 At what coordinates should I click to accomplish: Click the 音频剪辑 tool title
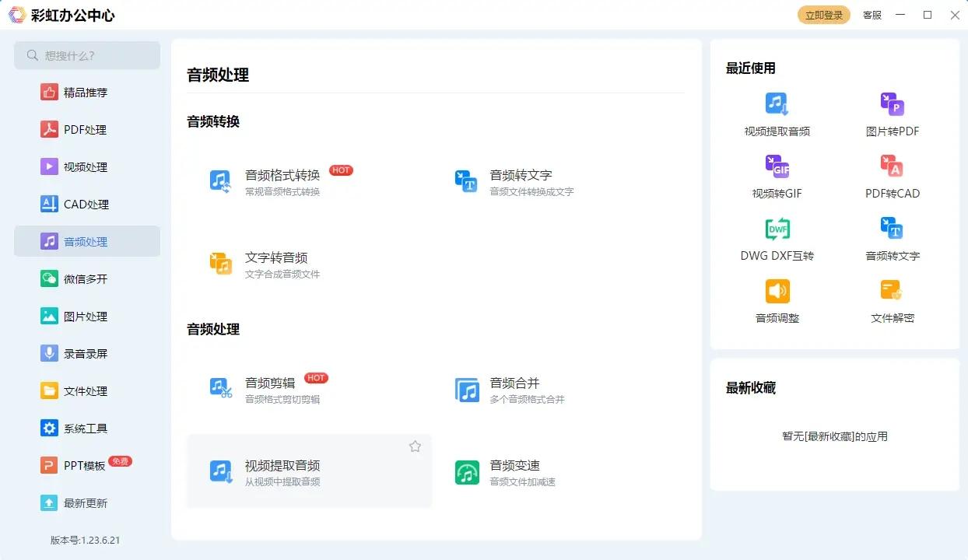(x=270, y=383)
